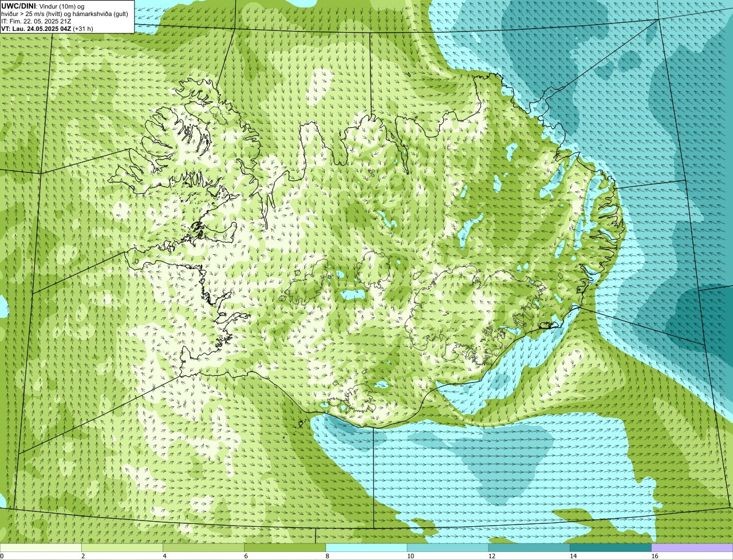The image size is (733, 560).
Task: Choose the 6–8 m/s darker green legend segment
Action: [x=285, y=547]
